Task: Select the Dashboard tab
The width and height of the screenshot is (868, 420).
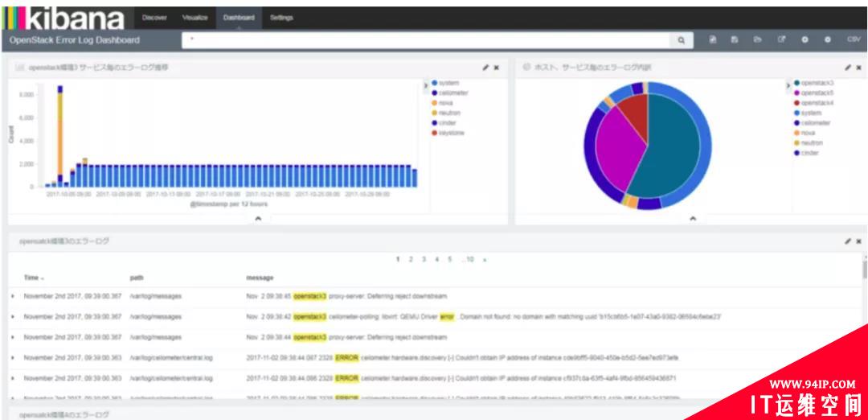Action: coord(240,18)
